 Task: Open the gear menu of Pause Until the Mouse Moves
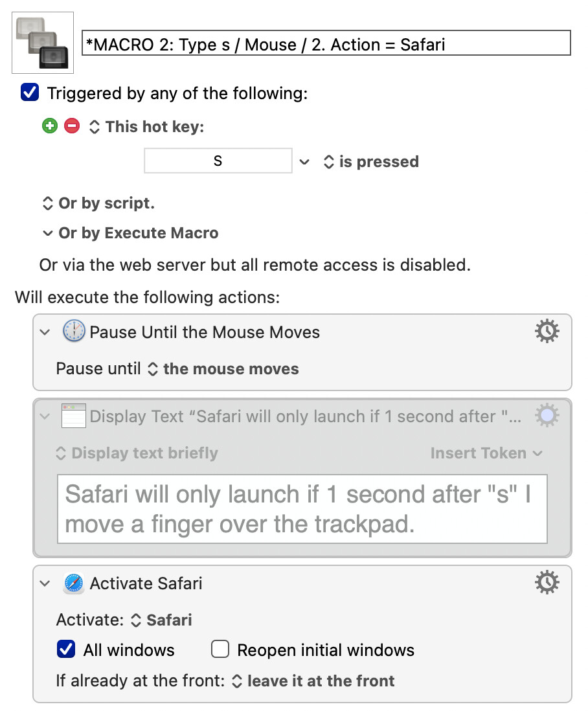pos(547,332)
